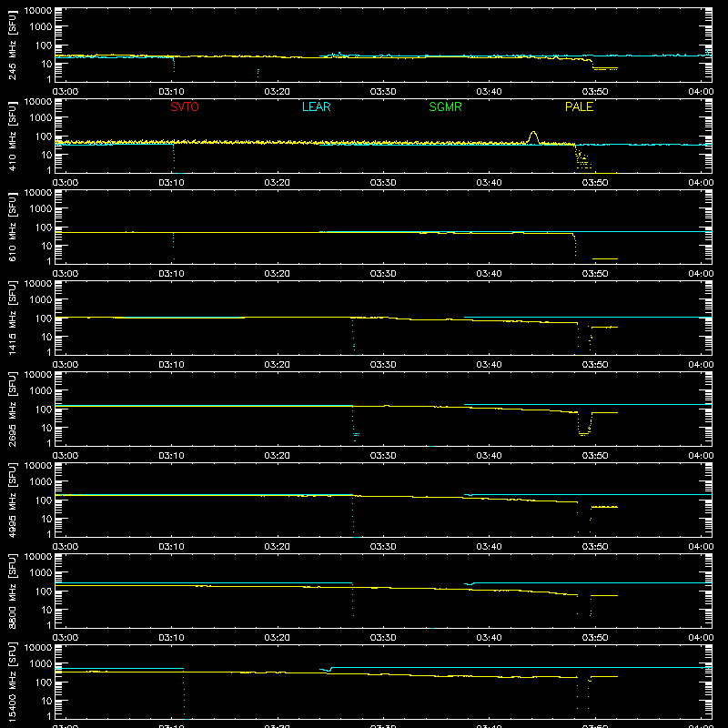
Task: Click the 245 MHz [SFU] axis label
Action: pos(13,45)
